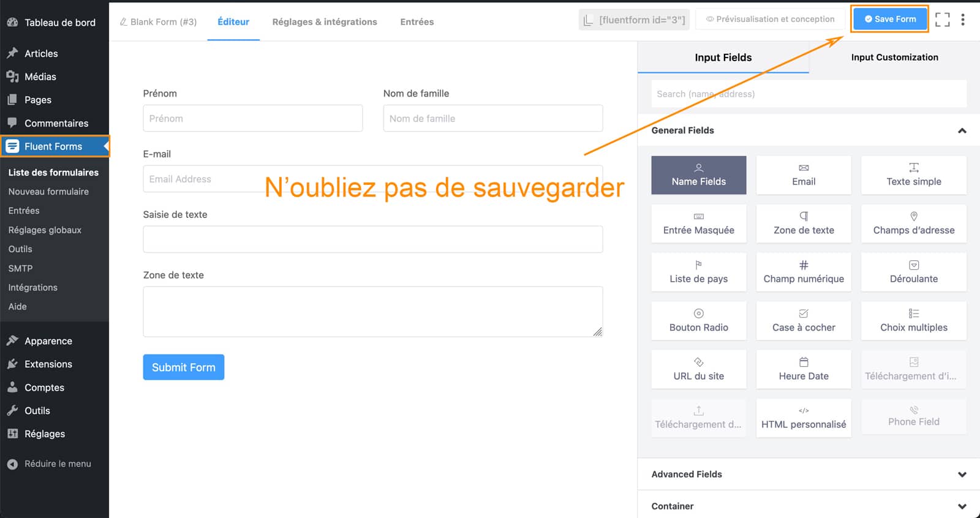980x518 pixels.
Task: Open SMTP submenu link
Action: tap(20, 268)
